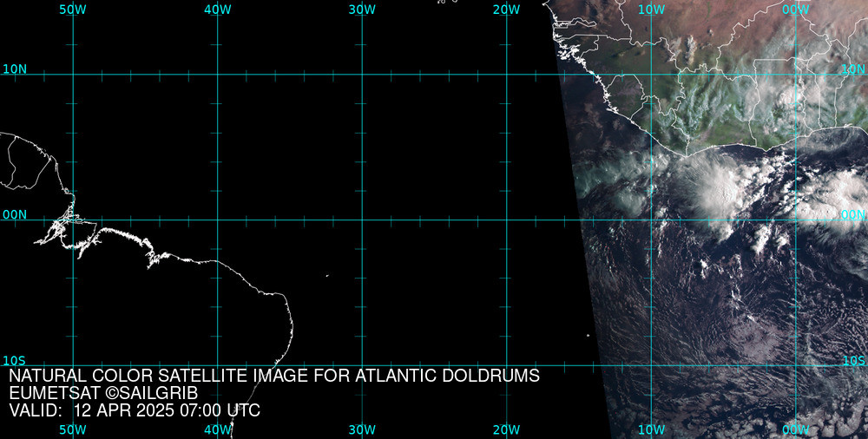Image resolution: width=868 pixels, height=439 pixels.
Task: Select the 00W longitude label along the top edge
Action: point(796,10)
